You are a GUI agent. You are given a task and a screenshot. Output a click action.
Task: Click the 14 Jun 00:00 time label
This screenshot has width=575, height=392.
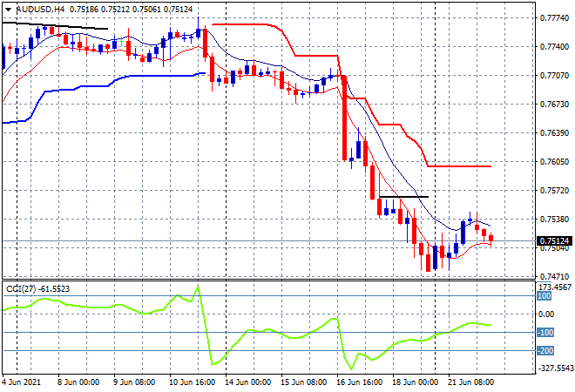click(x=248, y=382)
